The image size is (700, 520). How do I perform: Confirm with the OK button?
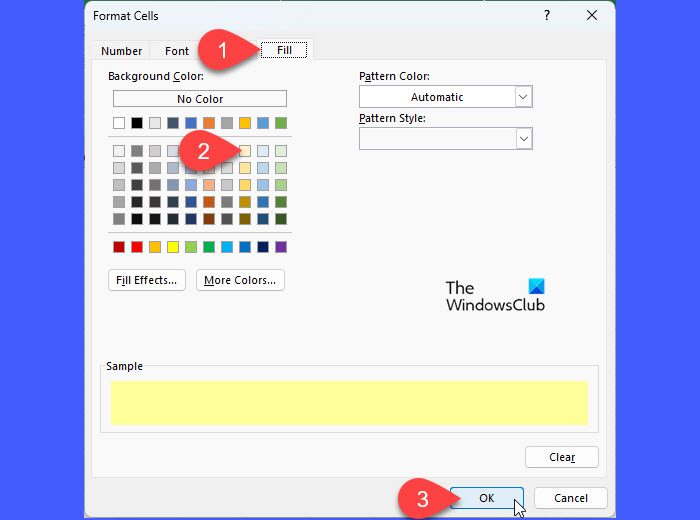(487, 498)
